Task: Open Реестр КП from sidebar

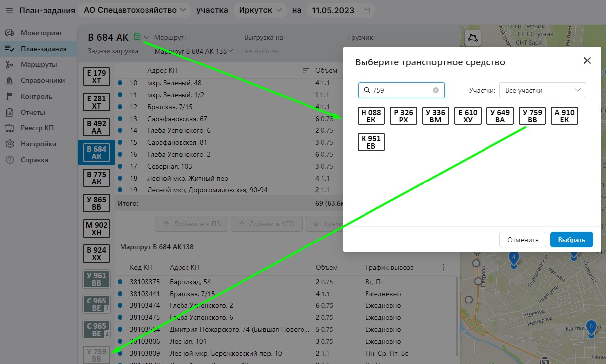Action: point(37,128)
